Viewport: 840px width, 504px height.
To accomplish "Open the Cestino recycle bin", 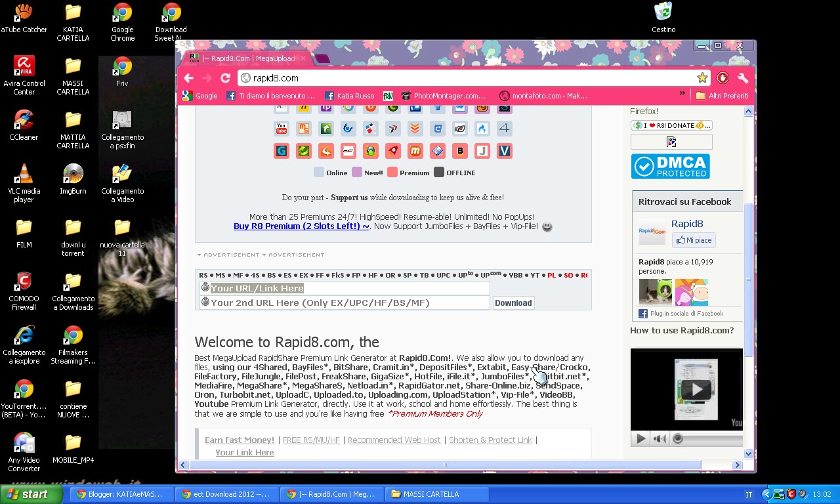I will [663, 18].
